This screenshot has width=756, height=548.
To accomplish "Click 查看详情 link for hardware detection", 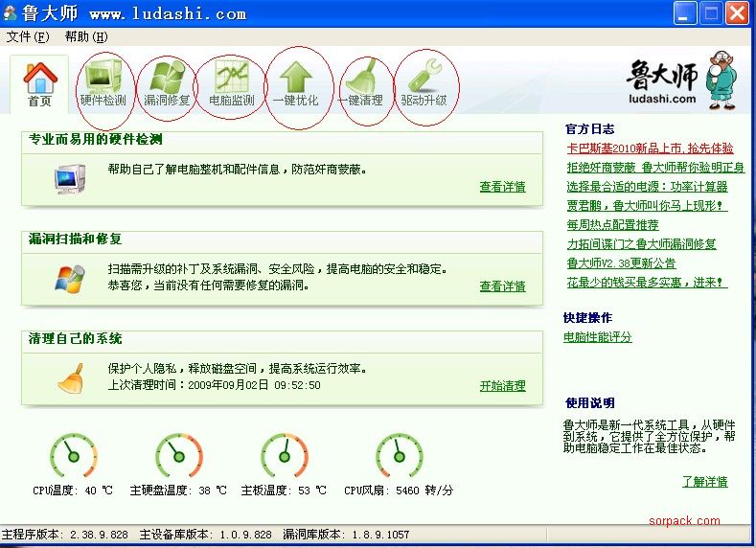I will coord(502,187).
